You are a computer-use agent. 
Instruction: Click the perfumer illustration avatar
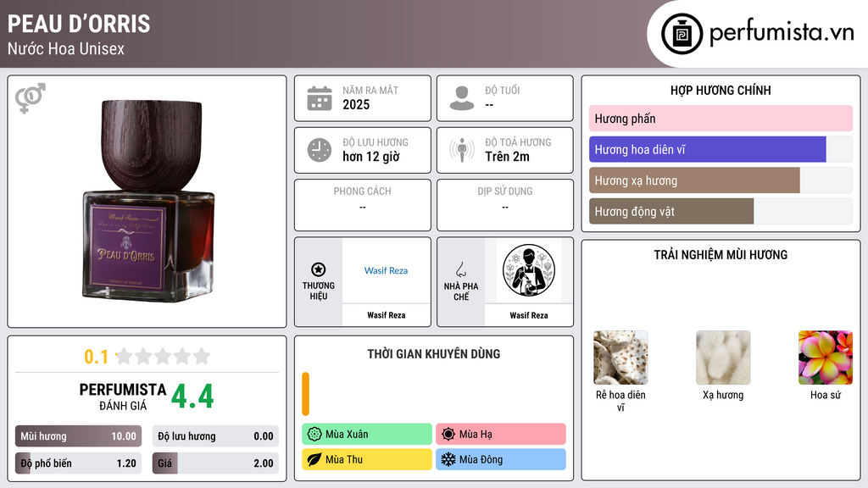(x=529, y=270)
